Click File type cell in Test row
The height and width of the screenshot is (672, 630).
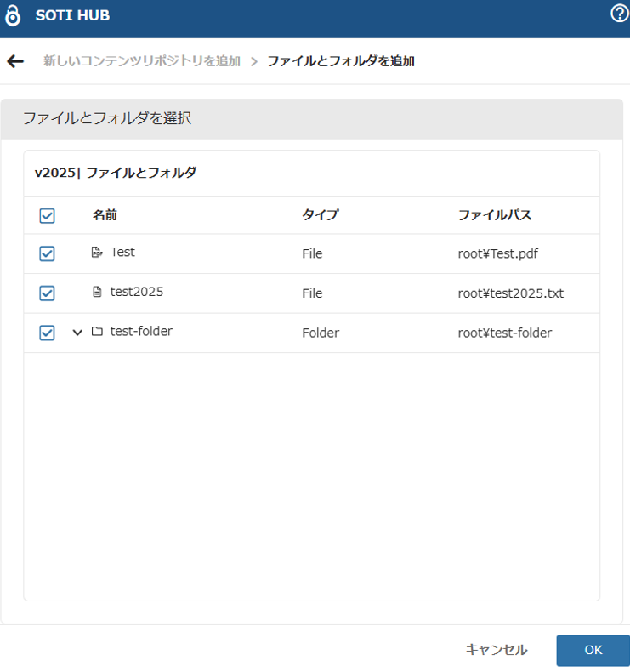tap(312, 253)
